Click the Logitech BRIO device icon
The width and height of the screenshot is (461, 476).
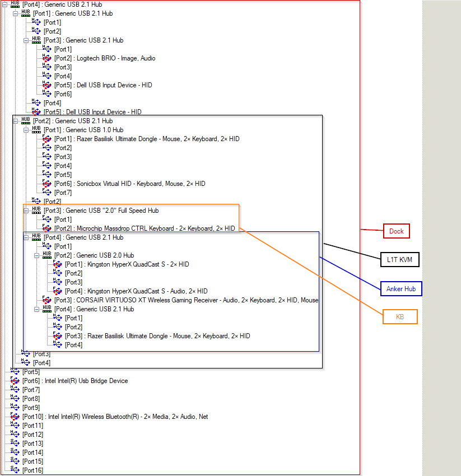click(47, 58)
